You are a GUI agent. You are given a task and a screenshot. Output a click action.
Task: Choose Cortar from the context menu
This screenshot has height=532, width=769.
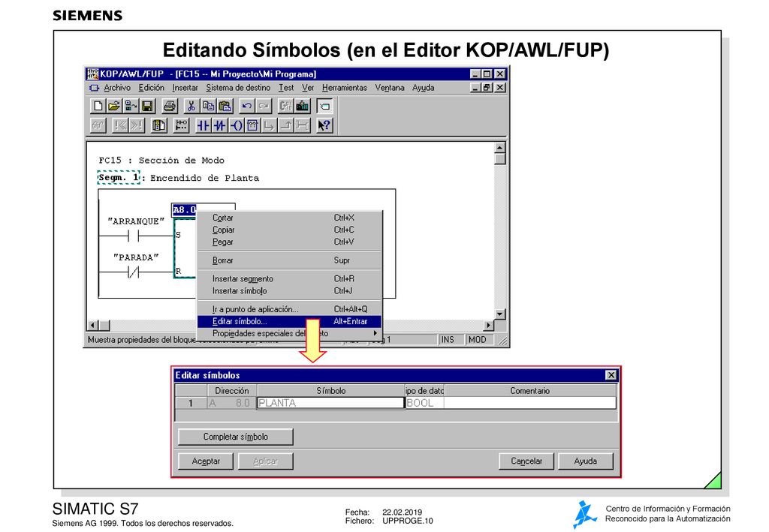tap(289, 218)
